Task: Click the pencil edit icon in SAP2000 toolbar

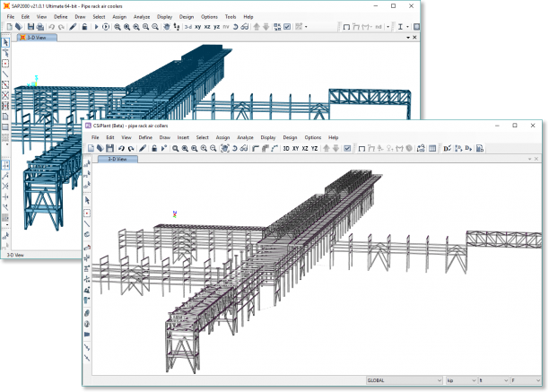Action: coord(73,27)
